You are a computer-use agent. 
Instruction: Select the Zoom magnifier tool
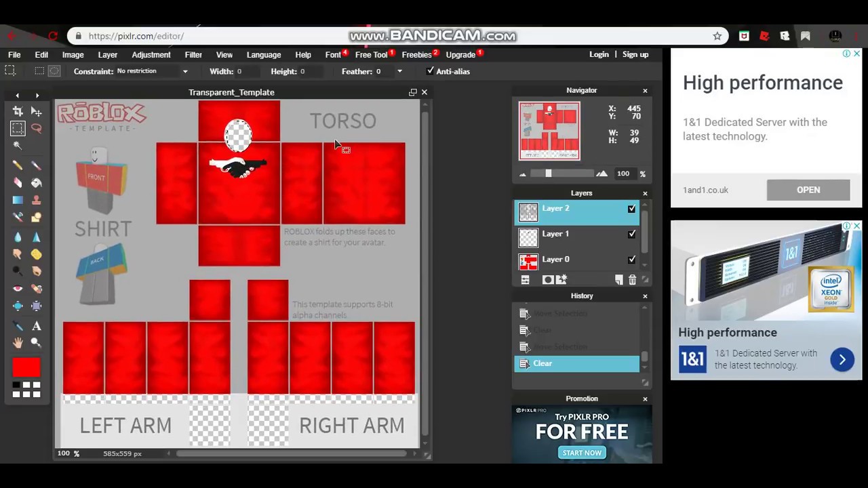pyautogui.click(x=37, y=343)
